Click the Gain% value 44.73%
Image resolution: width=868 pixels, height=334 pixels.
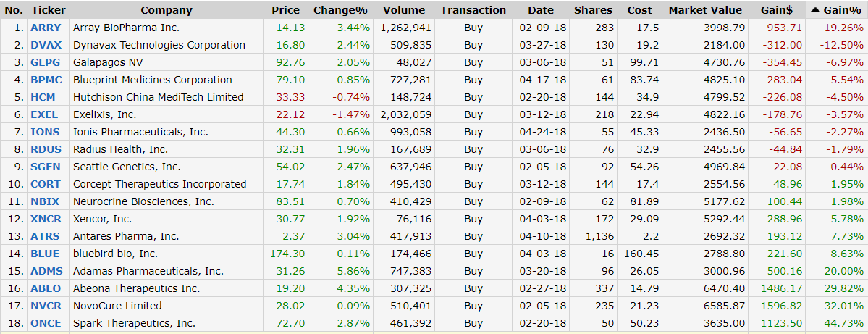[x=843, y=323]
